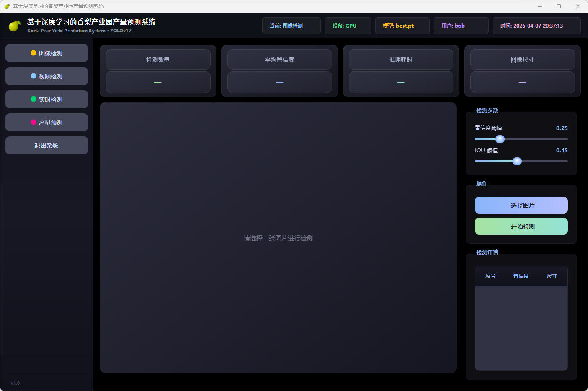Switch to 视频检测 mode in sidebar
Screen dimensions: 588x391
click(47, 76)
